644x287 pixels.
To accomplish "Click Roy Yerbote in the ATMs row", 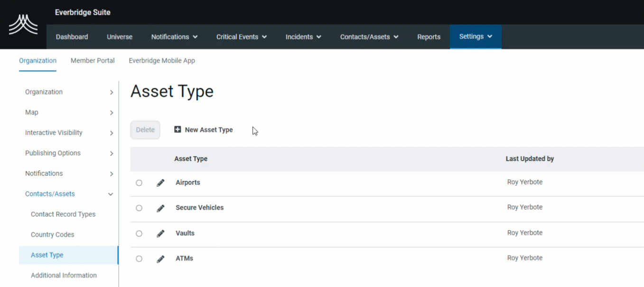I will (524, 258).
